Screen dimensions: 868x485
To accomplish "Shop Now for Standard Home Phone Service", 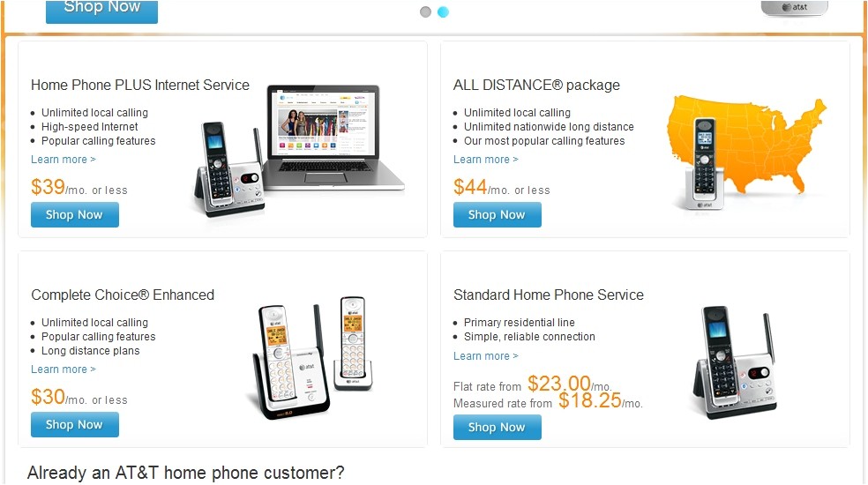I will pyautogui.click(x=497, y=427).
